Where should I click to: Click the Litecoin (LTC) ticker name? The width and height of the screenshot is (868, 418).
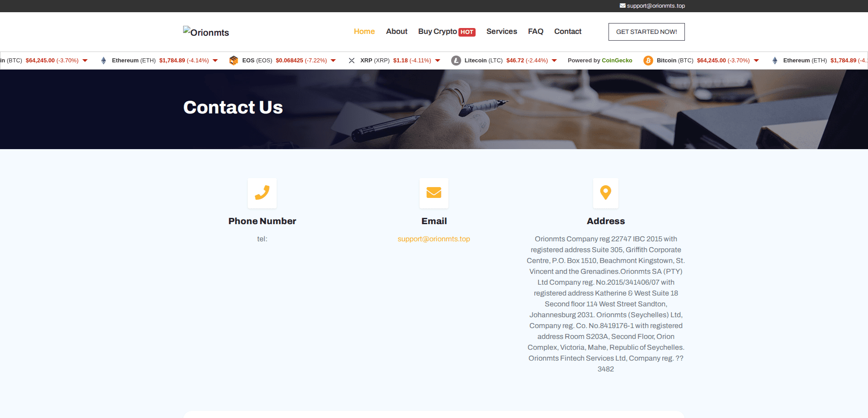483,61
